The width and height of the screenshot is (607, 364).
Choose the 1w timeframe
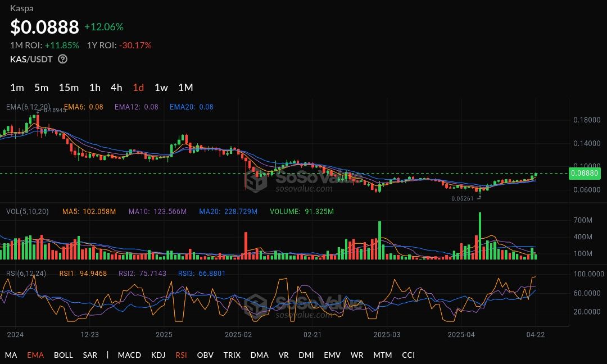coord(161,88)
